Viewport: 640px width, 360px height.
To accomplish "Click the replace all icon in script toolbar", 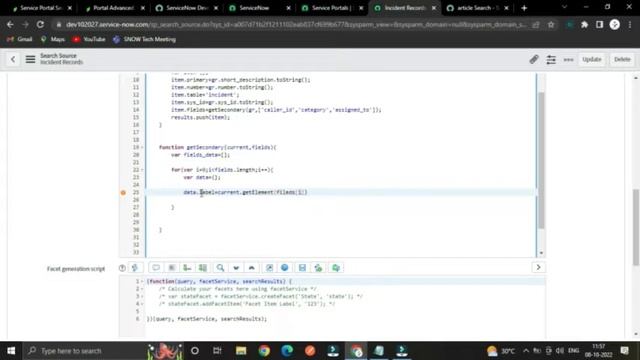I will click(x=202, y=268).
